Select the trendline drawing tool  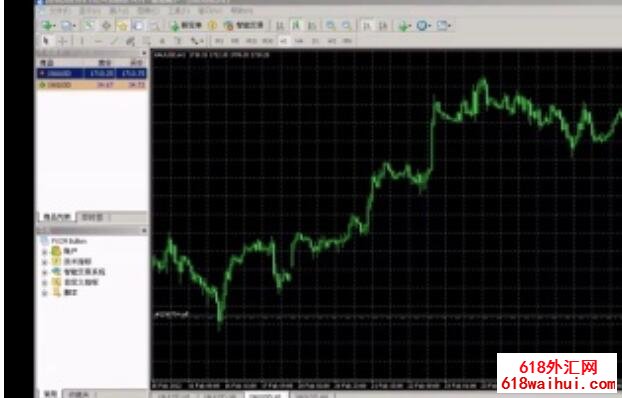[114, 41]
